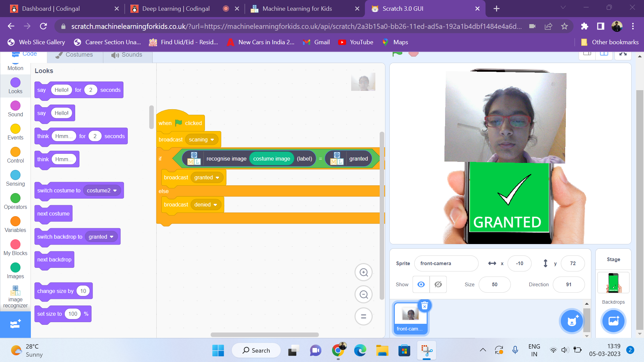Click the choose a sprite cat button
This screenshot has height=362, width=644.
pyautogui.click(x=572, y=321)
